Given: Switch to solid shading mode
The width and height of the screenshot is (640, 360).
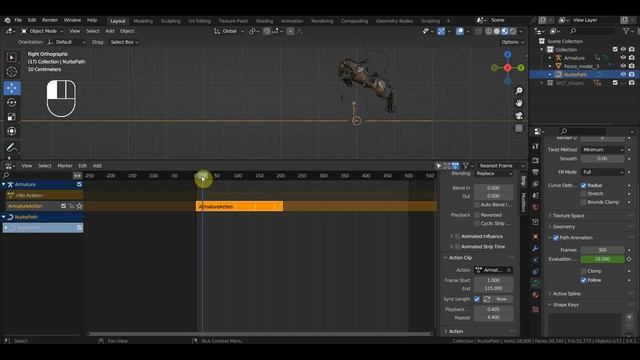Looking at the screenshot, I should [497, 31].
